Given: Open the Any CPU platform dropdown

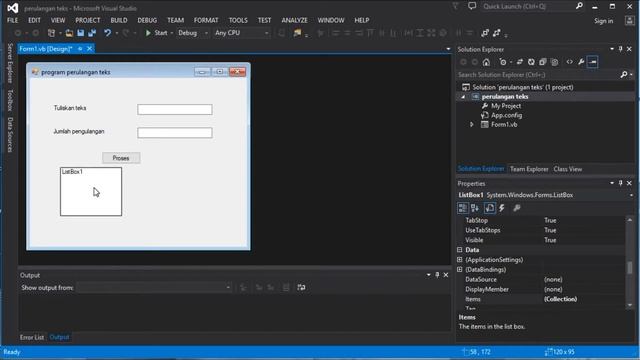Looking at the screenshot, I should coord(242,33).
